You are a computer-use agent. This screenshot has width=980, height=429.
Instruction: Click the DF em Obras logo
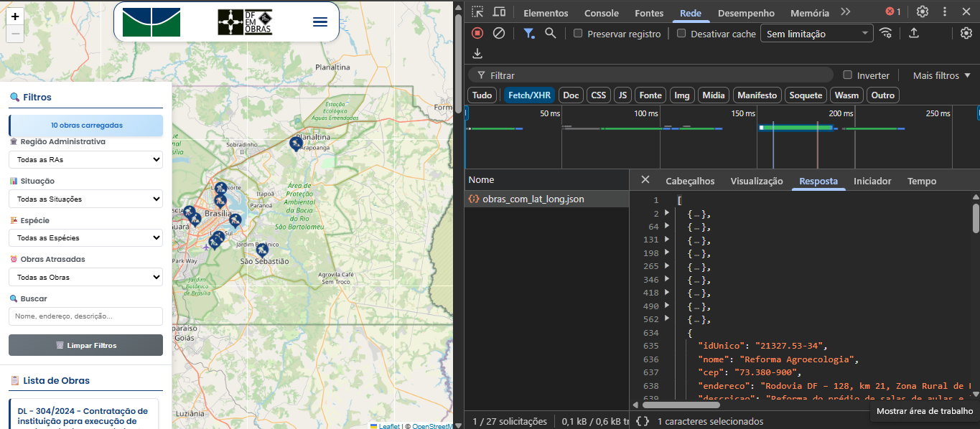[x=245, y=22]
